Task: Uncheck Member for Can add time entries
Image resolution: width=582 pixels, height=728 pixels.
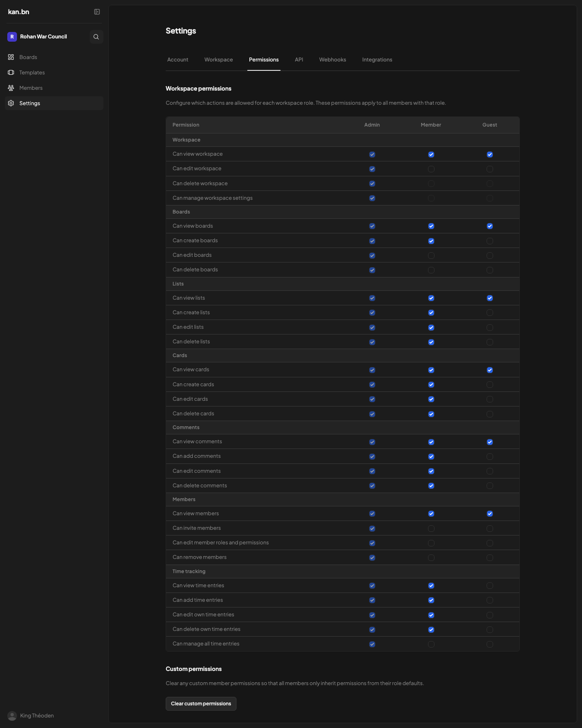Action: click(x=431, y=600)
